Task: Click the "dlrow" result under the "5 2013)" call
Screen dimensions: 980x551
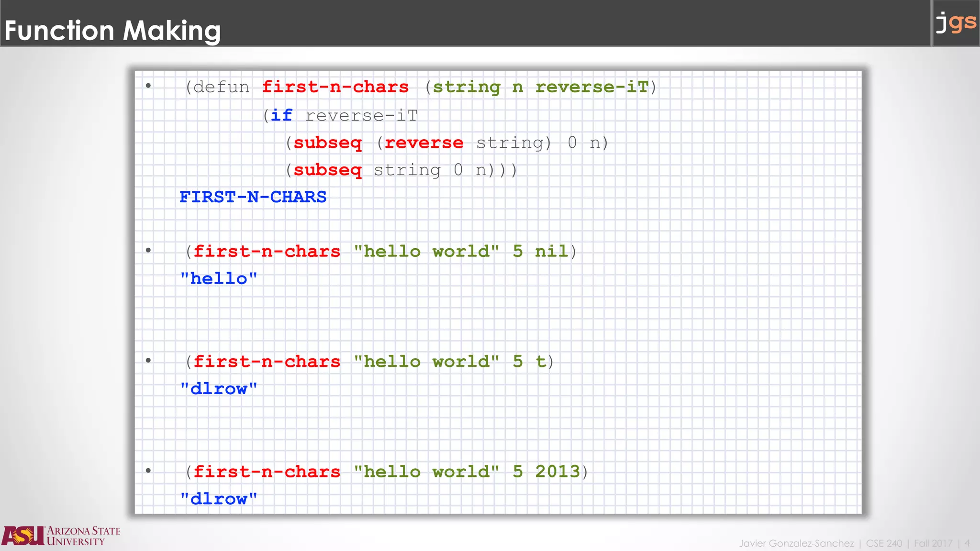Action: click(x=219, y=499)
